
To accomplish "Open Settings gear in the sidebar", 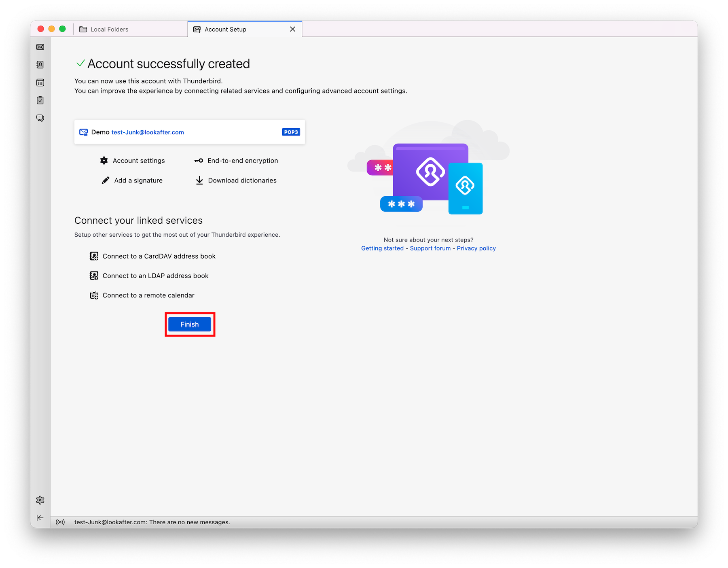I will click(40, 500).
